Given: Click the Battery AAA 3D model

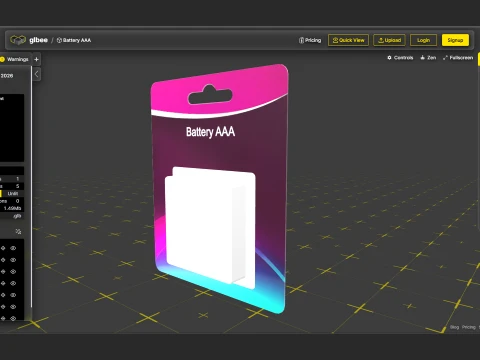Looking at the screenshot, I should [x=220, y=188].
